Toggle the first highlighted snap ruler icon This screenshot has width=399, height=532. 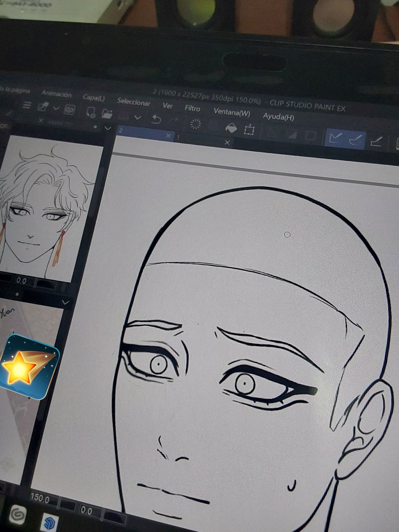pos(336,138)
